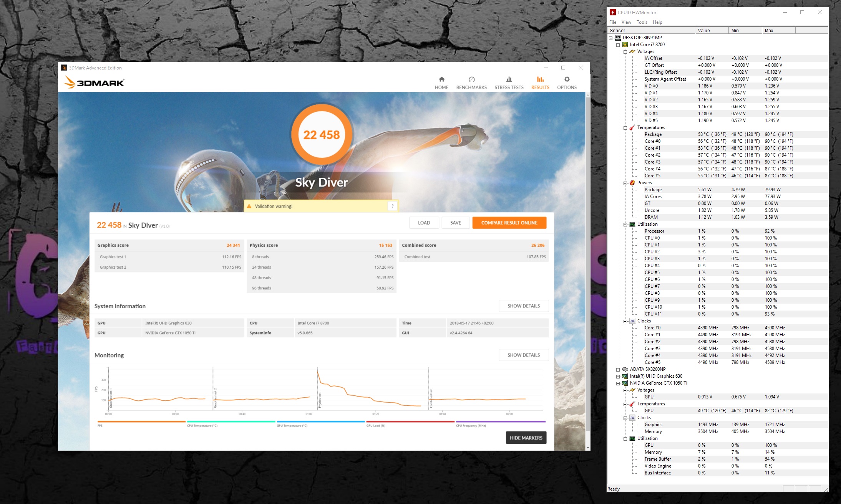
Task: Click Powers flame icon
Action: [x=632, y=183]
